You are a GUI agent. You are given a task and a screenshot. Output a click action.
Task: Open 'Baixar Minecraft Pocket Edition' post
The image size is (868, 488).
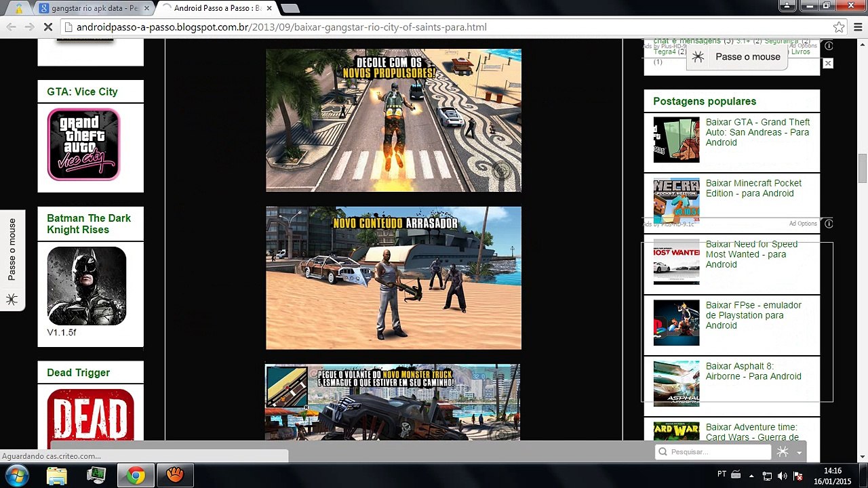(753, 188)
